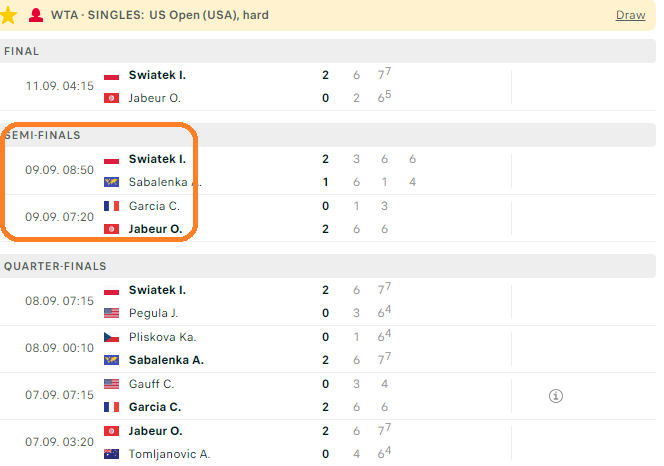Toggle the yellow favorite star icon
The width and height of the screenshot is (664, 466).
coord(8,16)
